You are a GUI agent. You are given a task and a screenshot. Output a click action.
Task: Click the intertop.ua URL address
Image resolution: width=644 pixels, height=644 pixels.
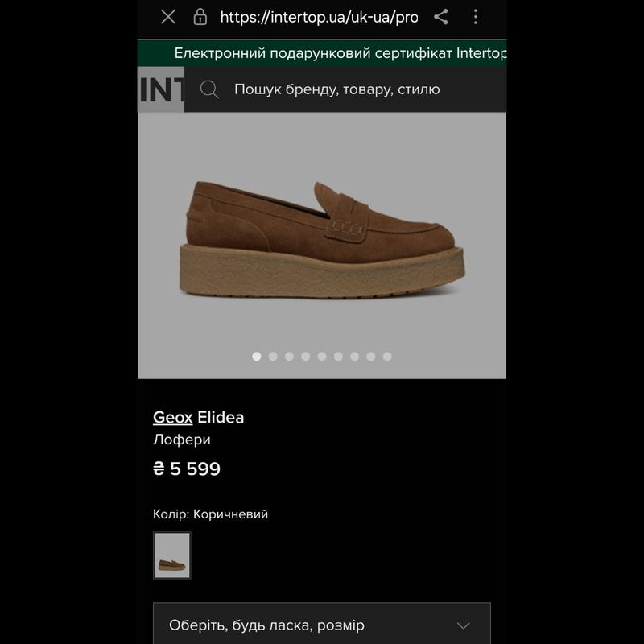318,17
